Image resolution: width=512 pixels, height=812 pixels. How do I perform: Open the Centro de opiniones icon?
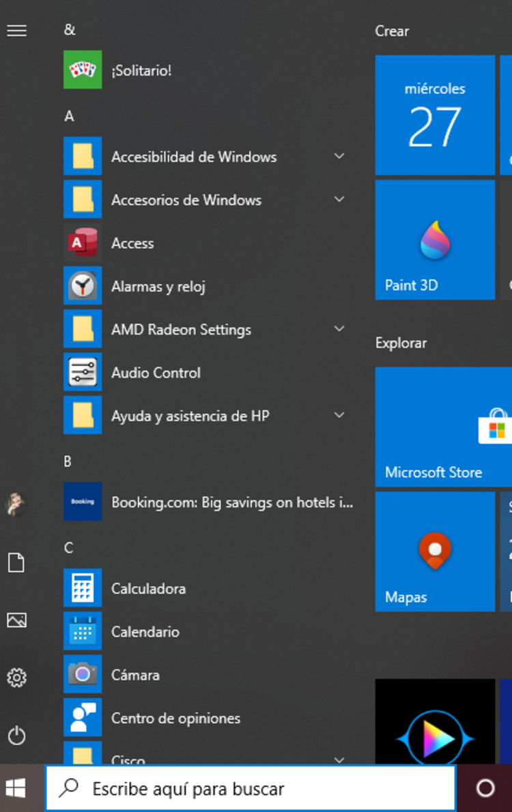click(x=83, y=717)
